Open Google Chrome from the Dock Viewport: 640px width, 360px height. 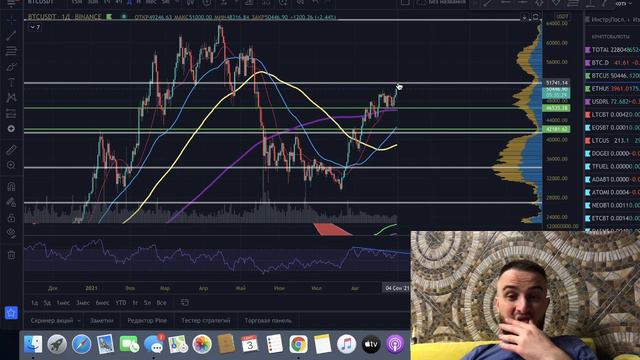(x=298, y=344)
